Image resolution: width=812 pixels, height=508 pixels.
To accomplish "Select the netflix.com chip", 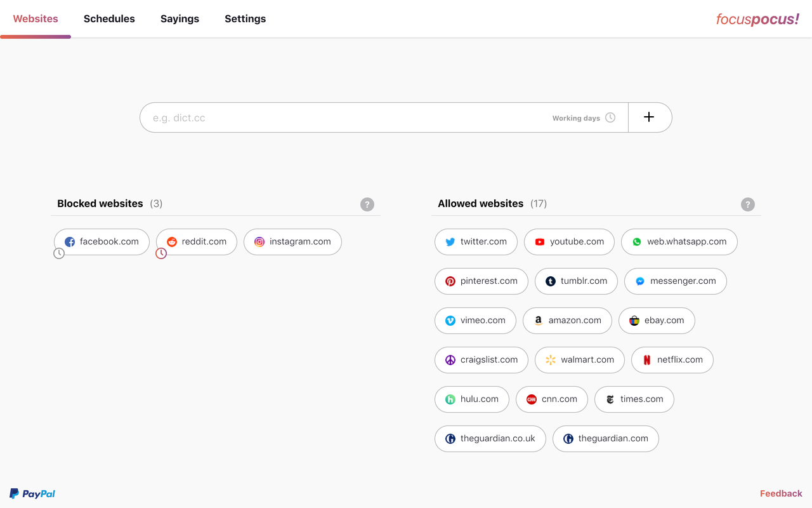I will [672, 360].
